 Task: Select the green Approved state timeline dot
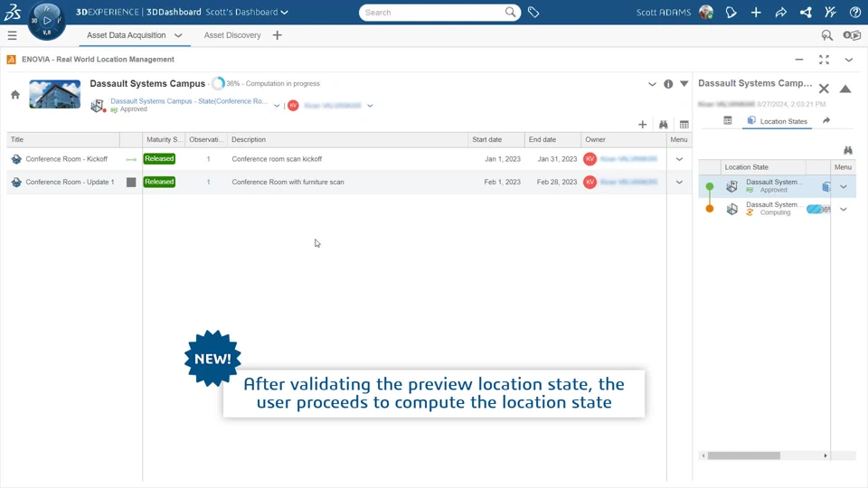710,186
